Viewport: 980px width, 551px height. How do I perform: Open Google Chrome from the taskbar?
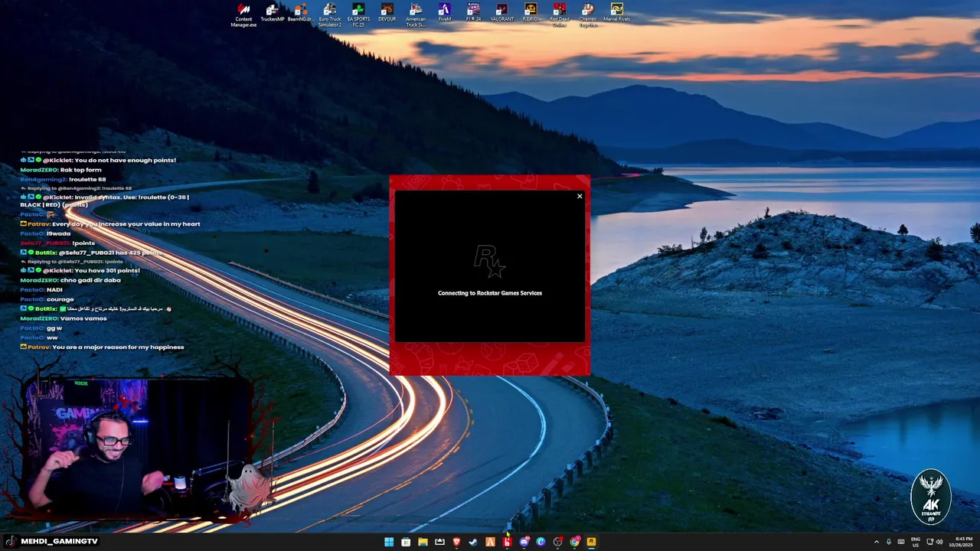click(x=574, y=542)
